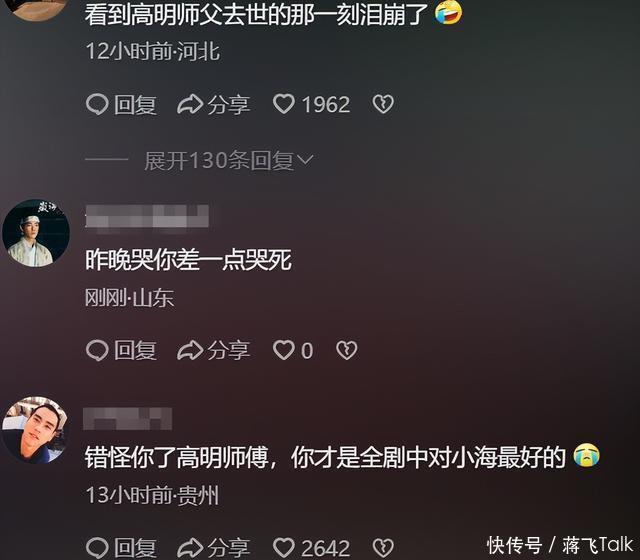640x560 pixels.
Task: Open the avatar of the Guizhou commenter
Action: click(35, 430)
